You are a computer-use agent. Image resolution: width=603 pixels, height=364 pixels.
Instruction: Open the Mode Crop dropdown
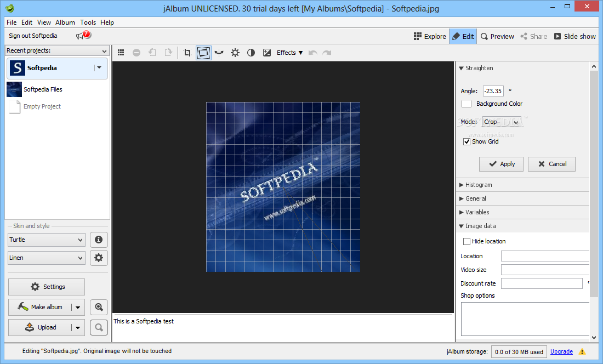[x=502, y=122]
